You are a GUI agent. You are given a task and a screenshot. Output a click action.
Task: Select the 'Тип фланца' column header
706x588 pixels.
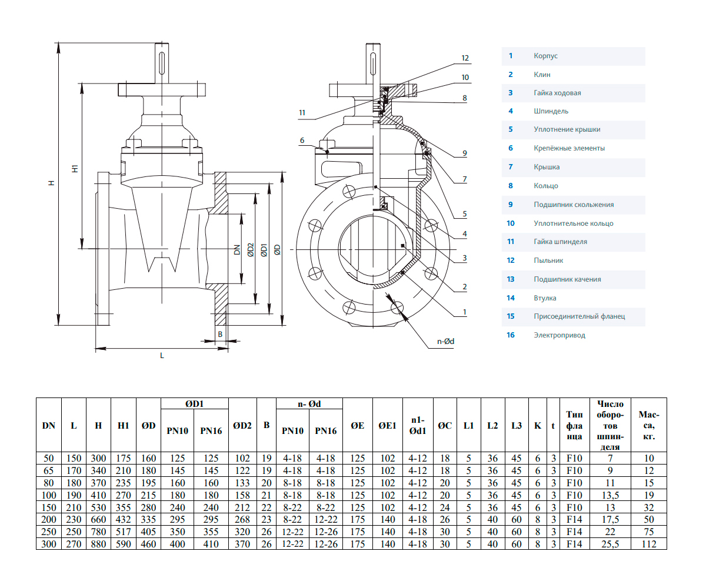(x=574, y=425)
